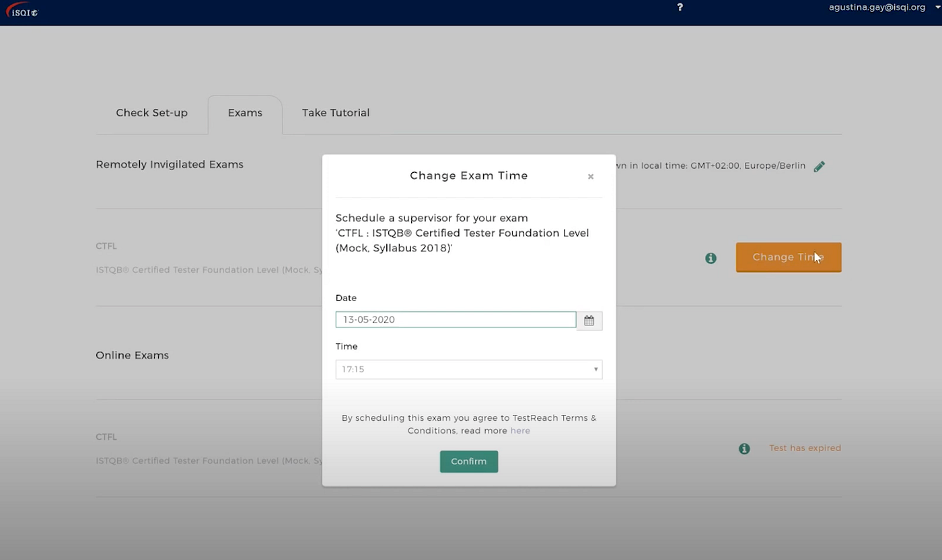
Task: Click the 'Test has expired' status text
Action: pyautogui.click(x=805, y=448)
